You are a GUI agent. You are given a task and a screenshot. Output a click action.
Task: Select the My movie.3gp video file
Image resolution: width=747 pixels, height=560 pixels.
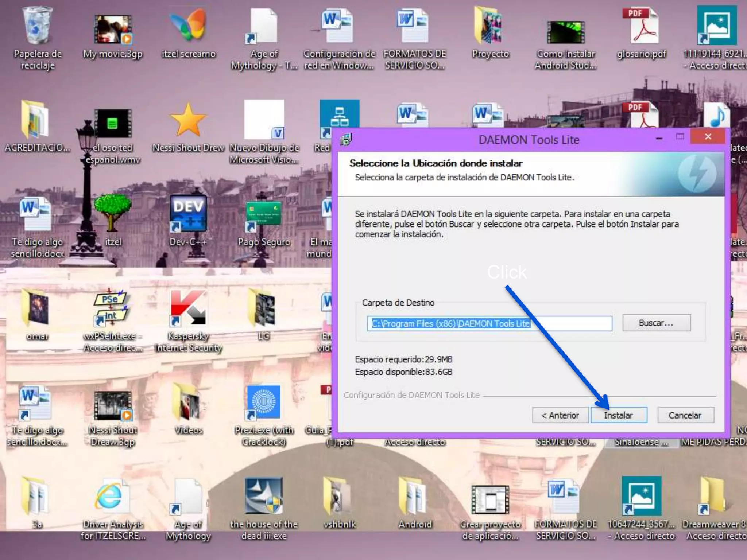(x=113, y=29)
